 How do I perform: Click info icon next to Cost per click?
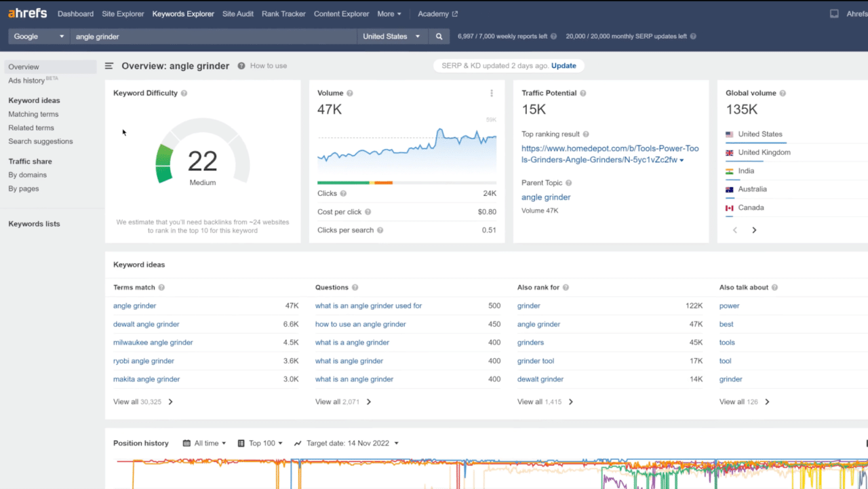pos(368,212)
